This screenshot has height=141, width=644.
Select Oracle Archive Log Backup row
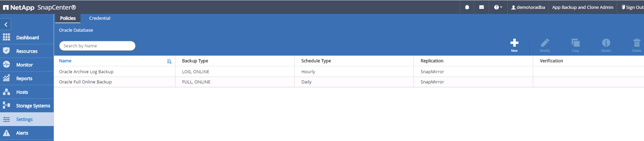coord(86,72)
